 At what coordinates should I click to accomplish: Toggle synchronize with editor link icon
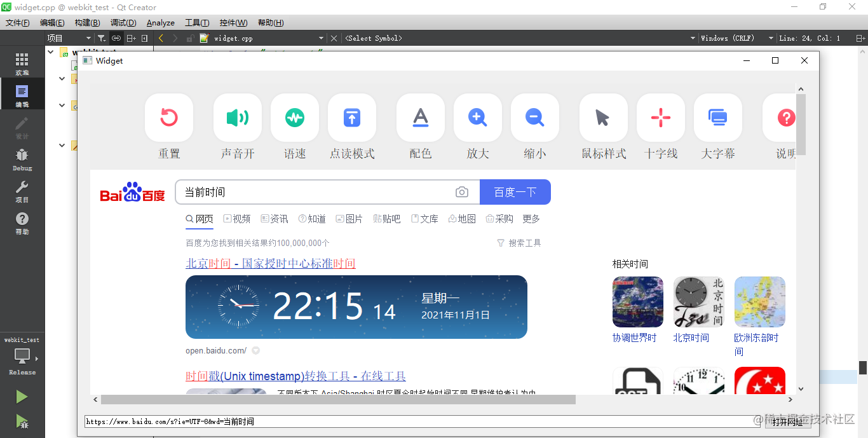(116, 38)
